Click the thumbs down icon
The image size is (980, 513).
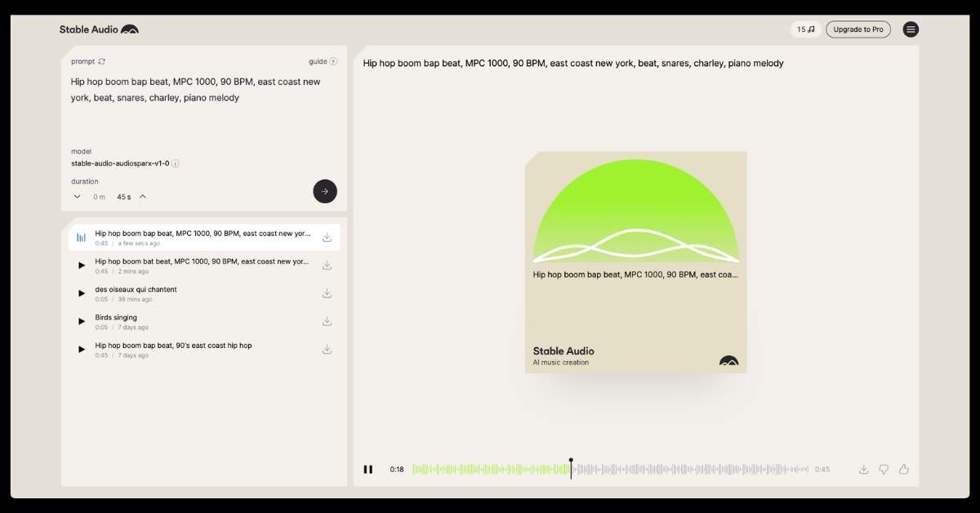(x=884, y=469)
